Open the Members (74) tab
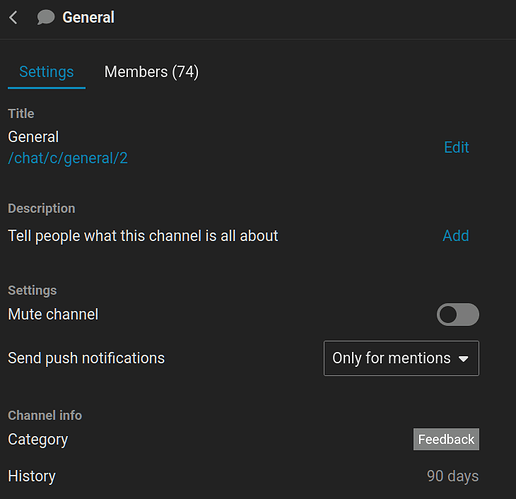Image resolution: width=516 pixels, height=499 pixels. pos(151,72)
